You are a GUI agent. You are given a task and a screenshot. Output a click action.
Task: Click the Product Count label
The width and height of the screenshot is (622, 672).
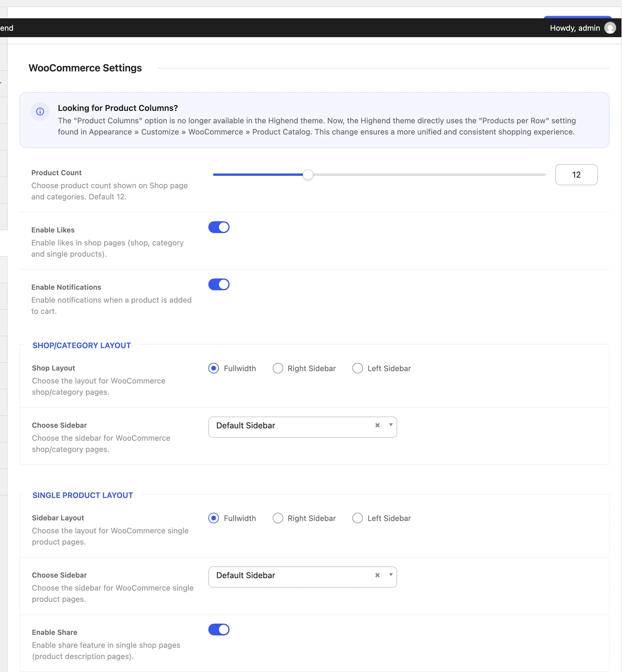point(57,173)
